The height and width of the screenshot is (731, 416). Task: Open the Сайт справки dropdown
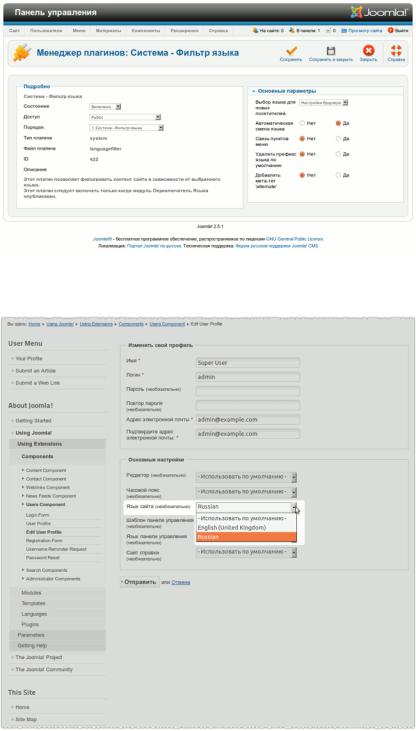[x=246, y=552]
